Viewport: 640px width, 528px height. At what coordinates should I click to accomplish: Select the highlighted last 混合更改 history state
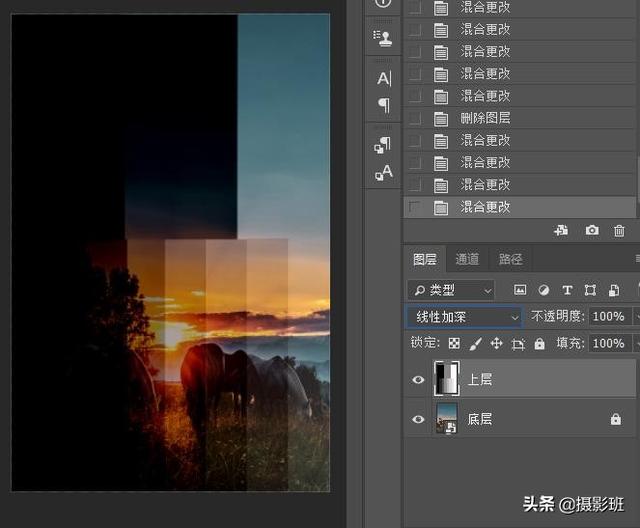click(x=519, y=207)
